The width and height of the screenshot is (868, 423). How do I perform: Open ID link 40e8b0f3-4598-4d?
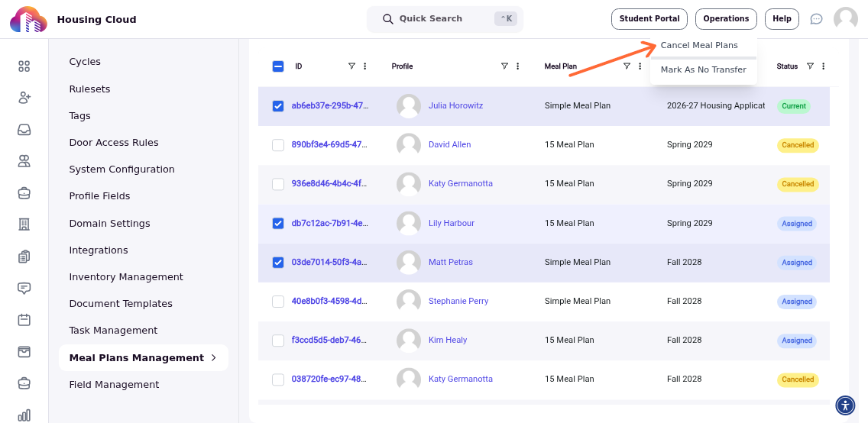(330, 302)
